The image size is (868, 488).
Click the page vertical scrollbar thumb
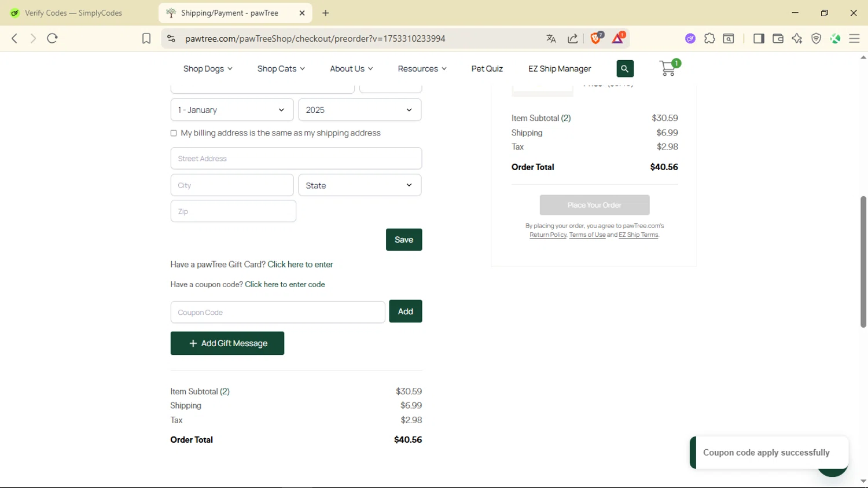(x=863, y=262)
